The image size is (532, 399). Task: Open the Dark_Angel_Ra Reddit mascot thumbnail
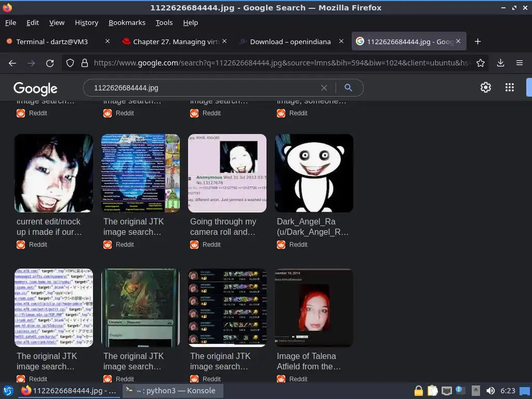(314, 173)
